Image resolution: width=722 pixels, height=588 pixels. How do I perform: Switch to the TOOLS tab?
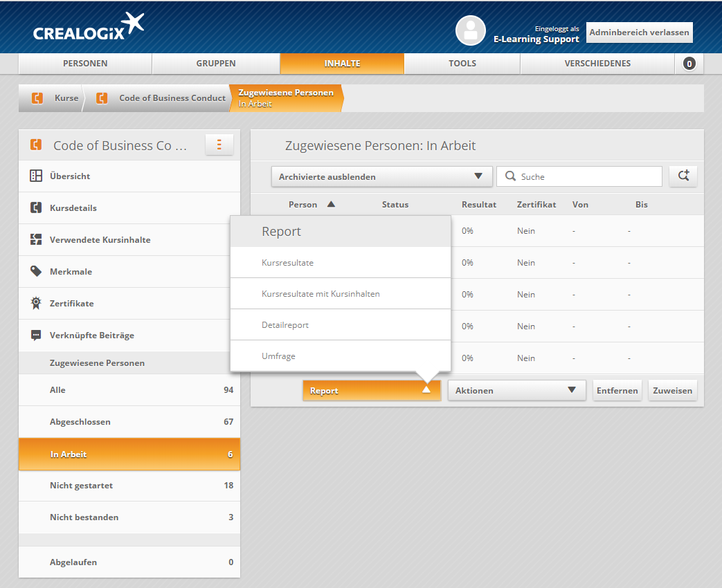click(x=462, y=64)
